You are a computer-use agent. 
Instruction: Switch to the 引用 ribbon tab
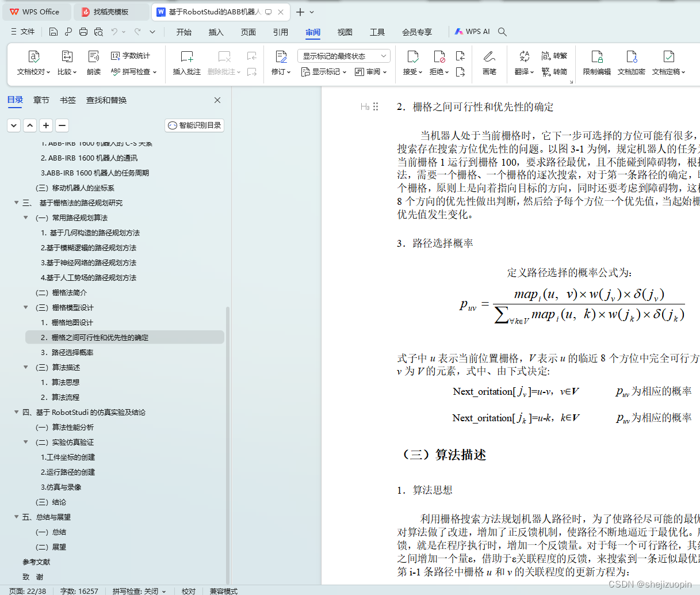click(x=281, y=32)
